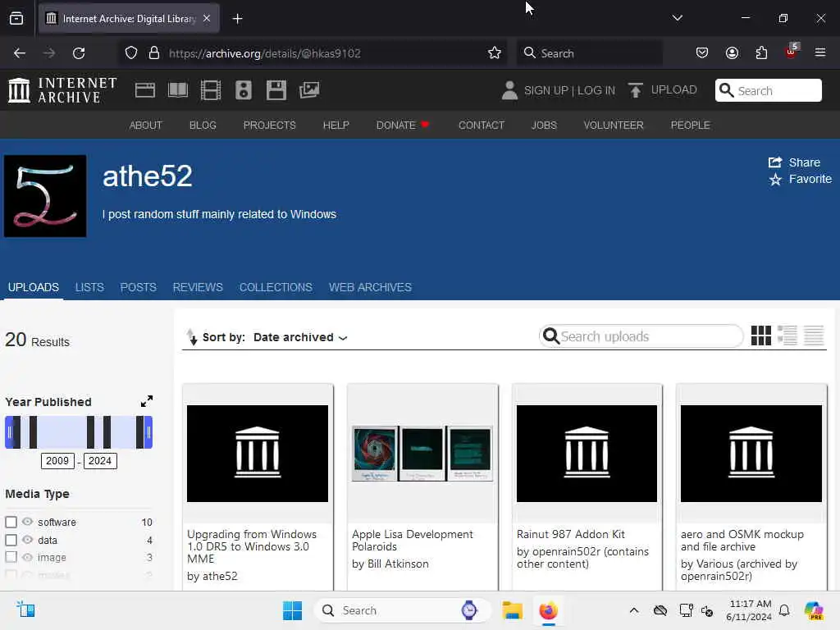Open the BLOG navigation link
This screenshot has width=840, height=630.
pos(203,125)
